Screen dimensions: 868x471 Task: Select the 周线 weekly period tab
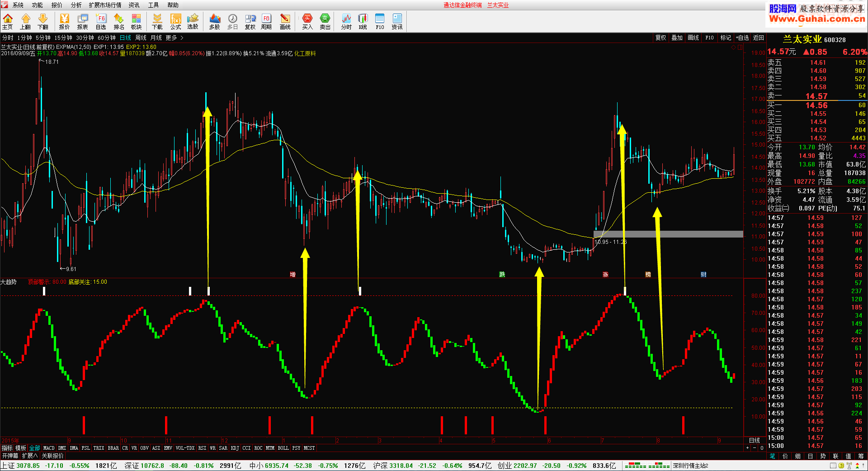tap(141, 38)
